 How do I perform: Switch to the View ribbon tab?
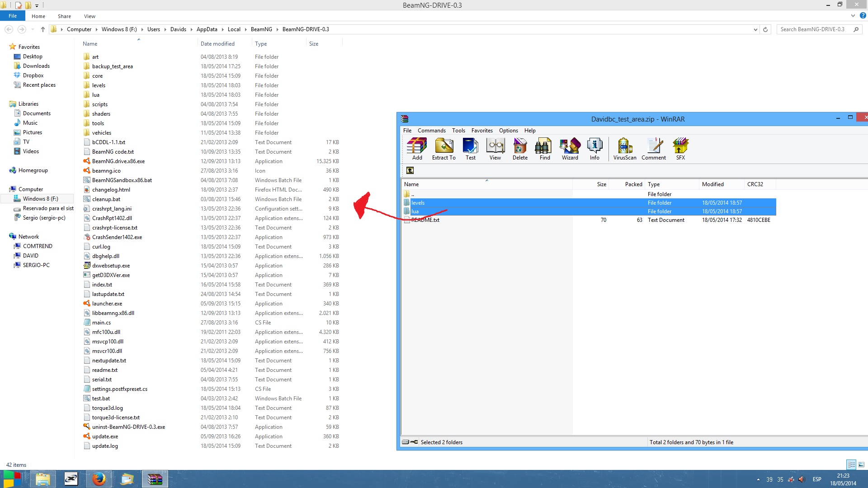coord(90,16)
